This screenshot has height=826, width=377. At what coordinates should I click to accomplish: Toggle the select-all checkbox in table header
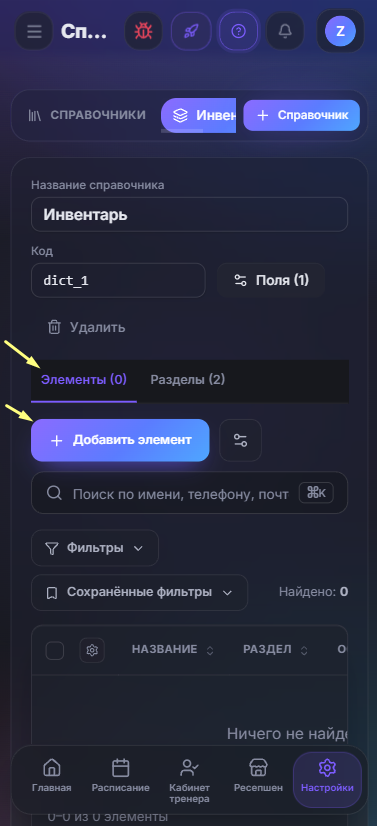[55, 650]
